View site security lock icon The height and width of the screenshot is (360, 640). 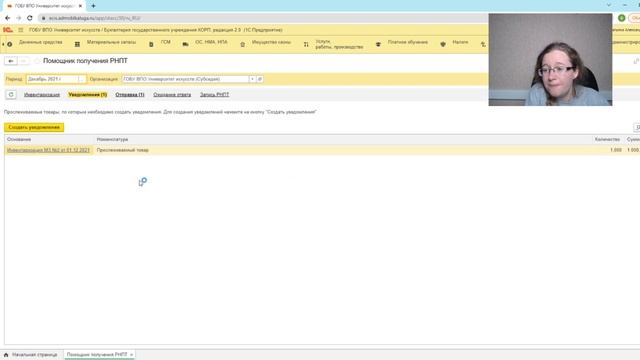(x=43, y=18)
